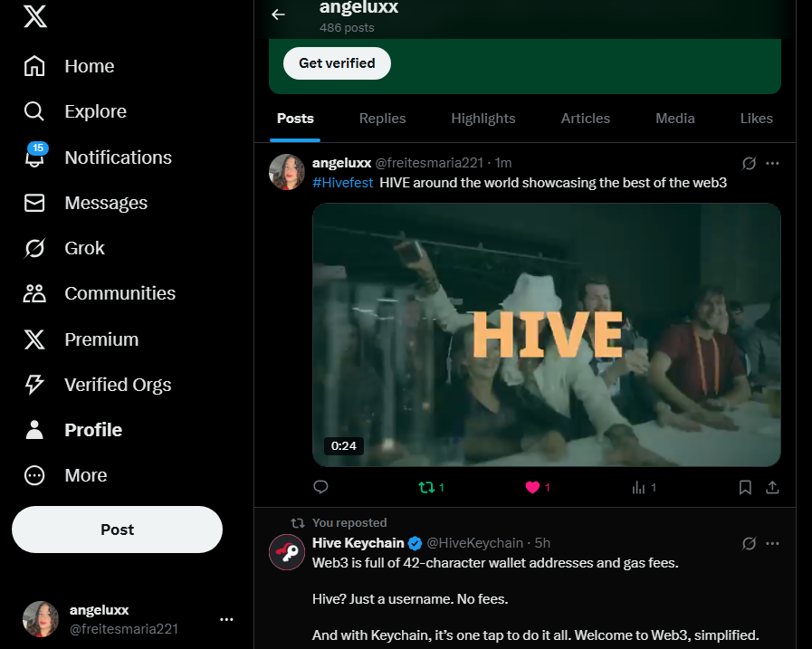Unlike the Hivefest post heart
This screenshot has width=812, height=649.
click(537, 487)
